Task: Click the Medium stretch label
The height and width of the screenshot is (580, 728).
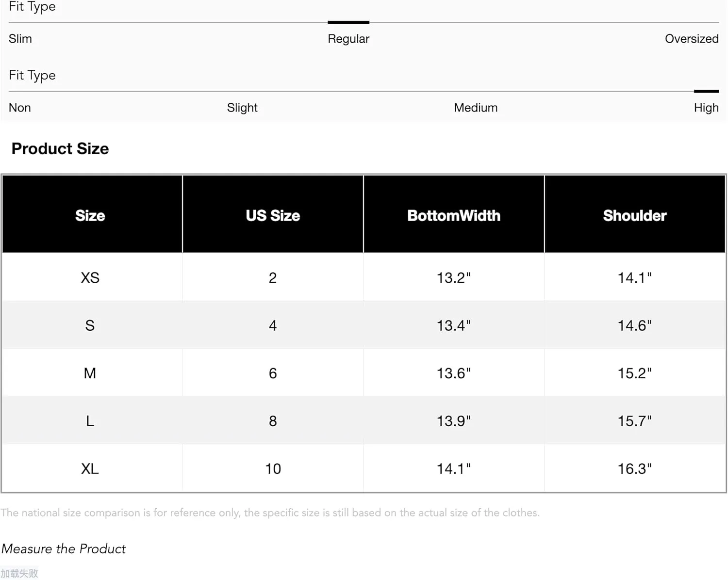Action: pos(476,108)
